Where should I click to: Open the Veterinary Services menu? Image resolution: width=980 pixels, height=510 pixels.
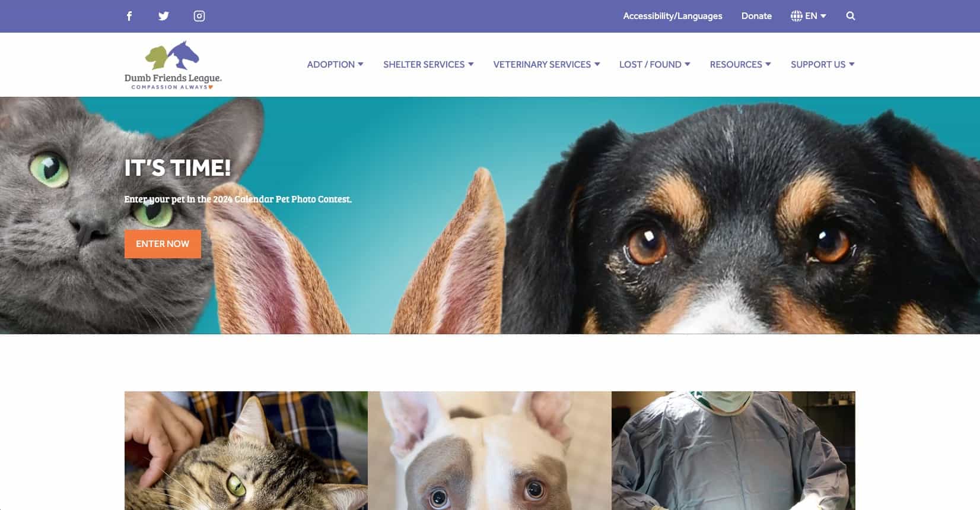pos(546,64)
